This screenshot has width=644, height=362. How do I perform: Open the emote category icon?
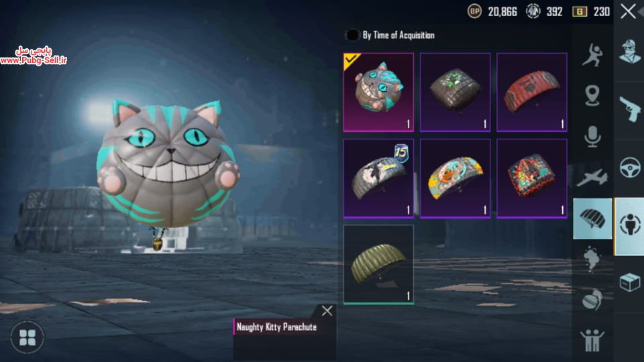coord(592,54)
